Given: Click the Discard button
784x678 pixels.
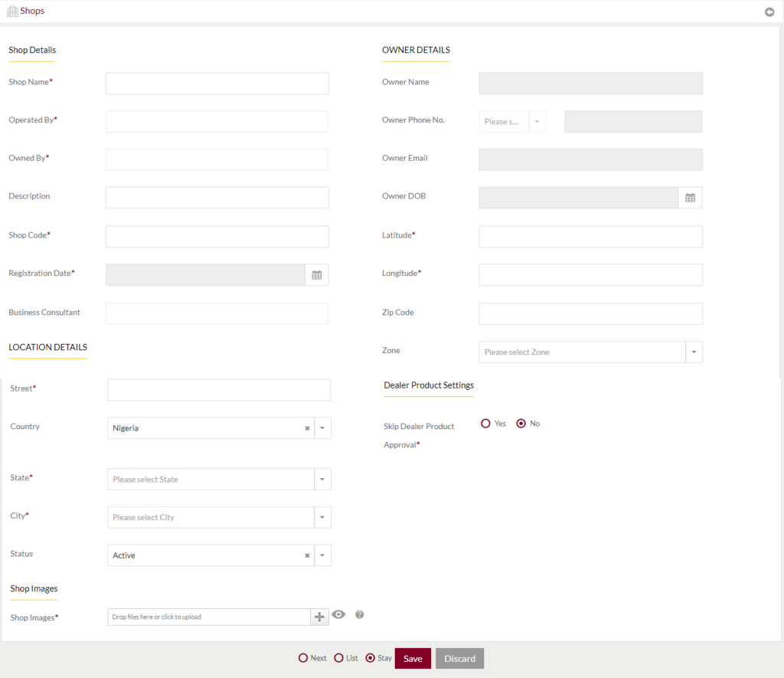Looking at the screenshot, I should click(x=460, y=659).
